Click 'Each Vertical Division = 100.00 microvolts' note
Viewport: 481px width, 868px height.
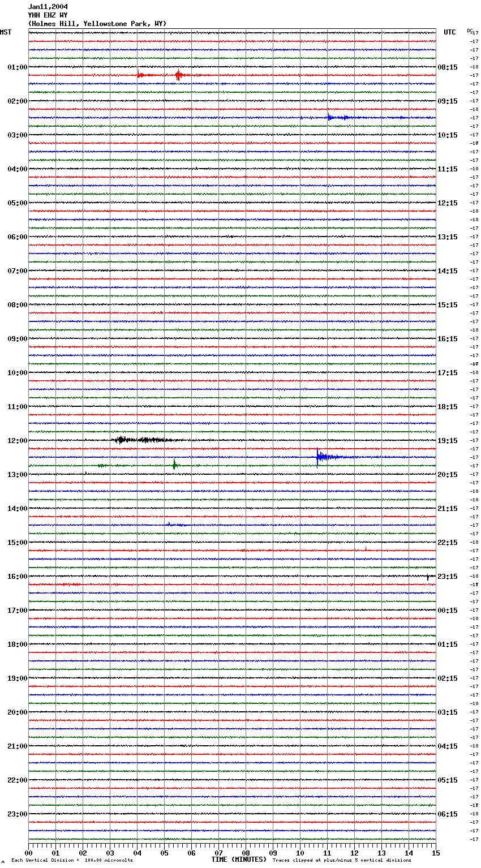[72, 860]
